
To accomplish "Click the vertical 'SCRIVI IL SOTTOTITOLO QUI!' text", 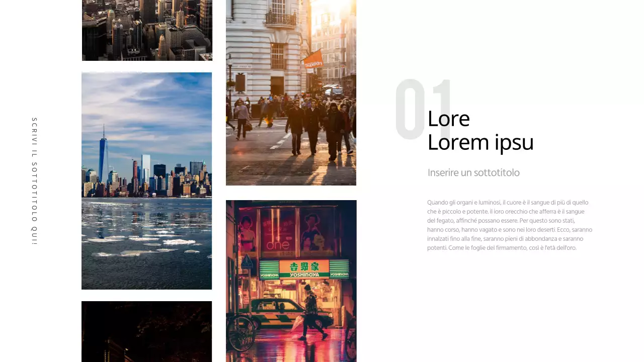I will click(34, 181).
